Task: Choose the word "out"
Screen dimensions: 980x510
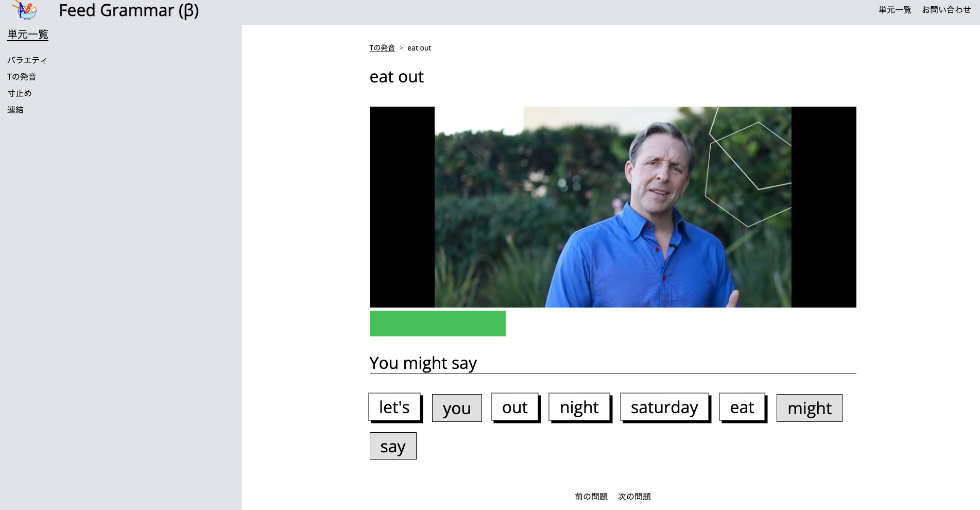Action: [x=514, y=407]
